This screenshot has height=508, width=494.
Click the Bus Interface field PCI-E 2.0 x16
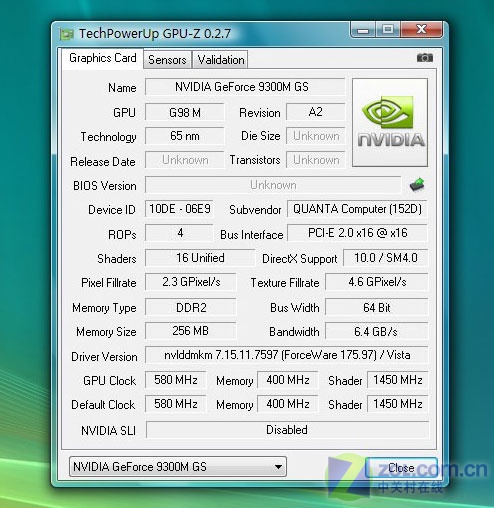(x=357, y=233)
